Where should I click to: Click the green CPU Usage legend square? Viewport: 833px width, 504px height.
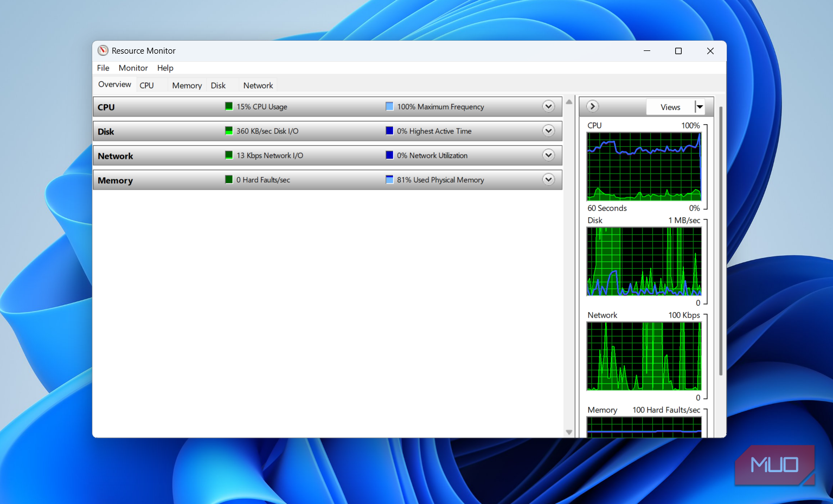tap(229, 106)
